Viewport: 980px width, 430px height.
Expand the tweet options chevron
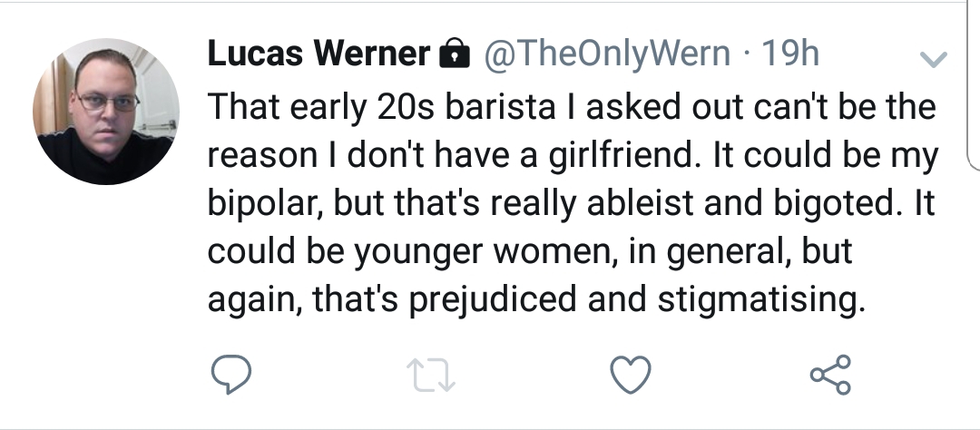point(934,59)
